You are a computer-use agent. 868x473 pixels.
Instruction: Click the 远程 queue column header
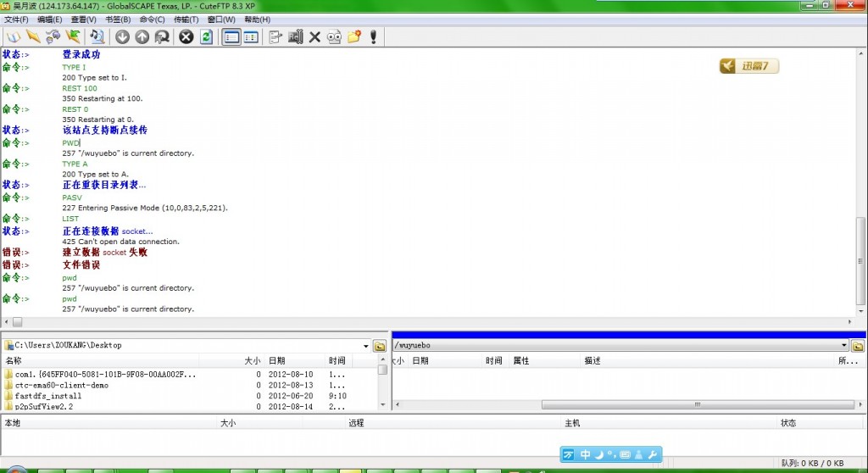tap(356, 423)
